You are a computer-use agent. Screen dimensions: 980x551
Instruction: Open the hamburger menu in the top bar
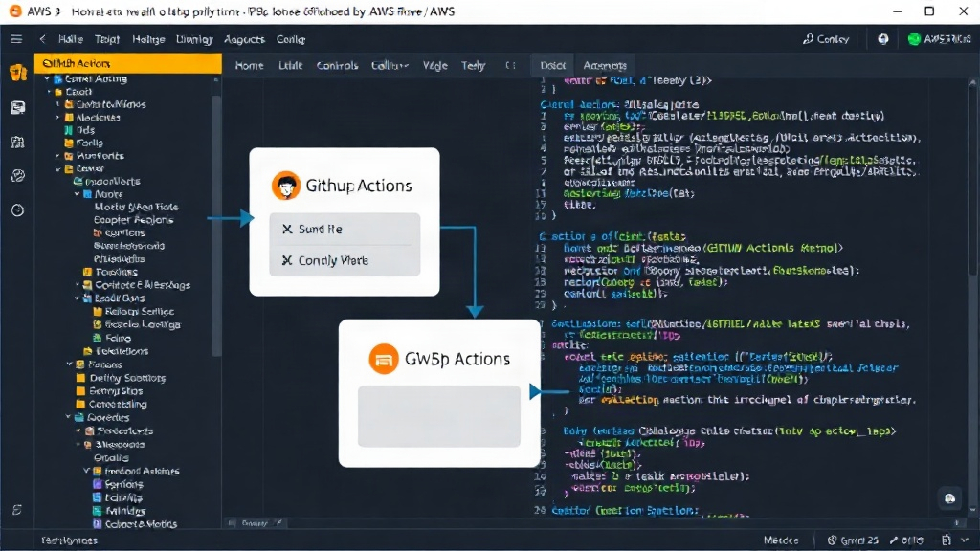[x=16, y=39]
